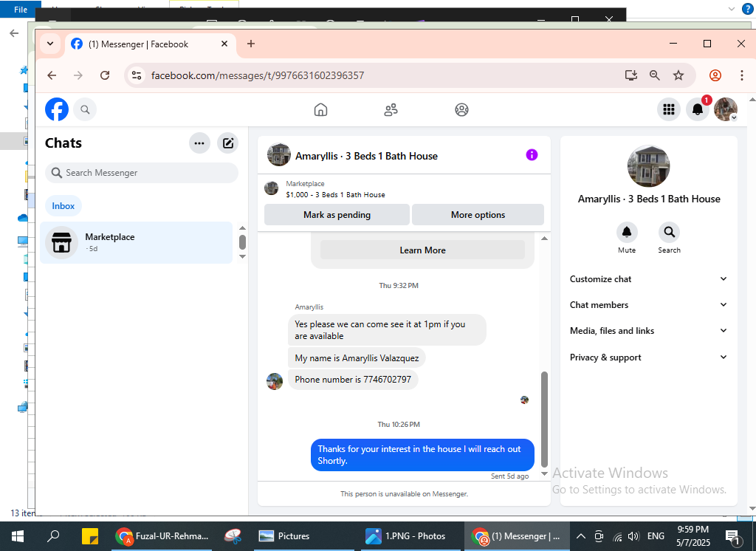Open the $1,000 3 Beds listing link
Image resolution: width=756 pixels, height=551 pixels.
pyautogui.click(x=335, y=195)
